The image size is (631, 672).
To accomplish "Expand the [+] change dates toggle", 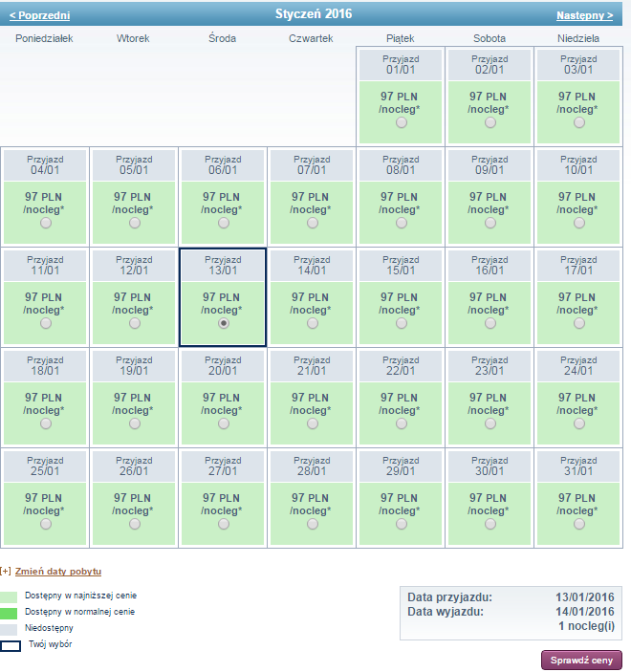I will (x=6, y=572).
